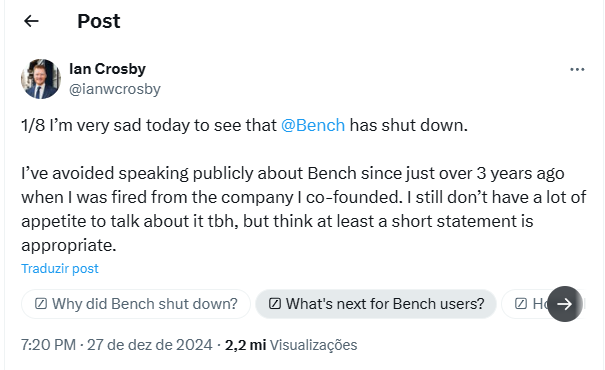Show more suggestions with the round arrow button
Viewport: 605px width, 370px height.
[x=564, y=304]
